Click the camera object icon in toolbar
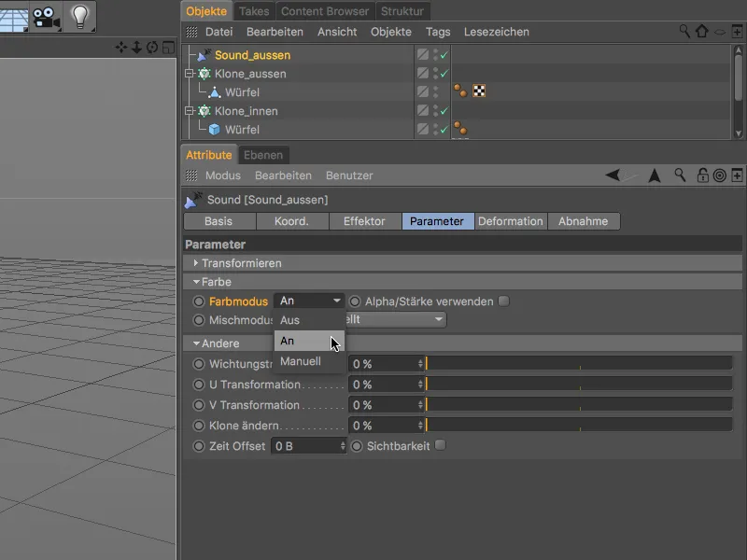The image size is (747, 560). point(46,17)
